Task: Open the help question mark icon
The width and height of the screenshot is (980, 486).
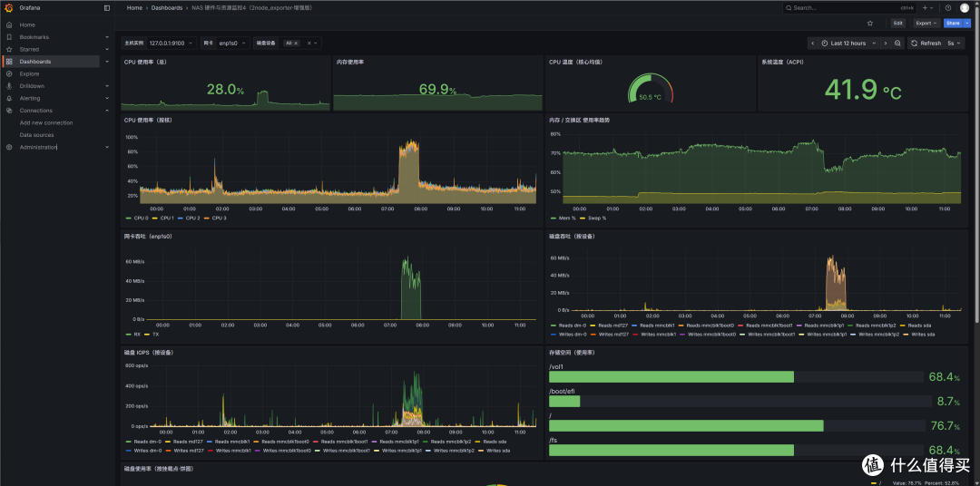Action: point(948,8)
